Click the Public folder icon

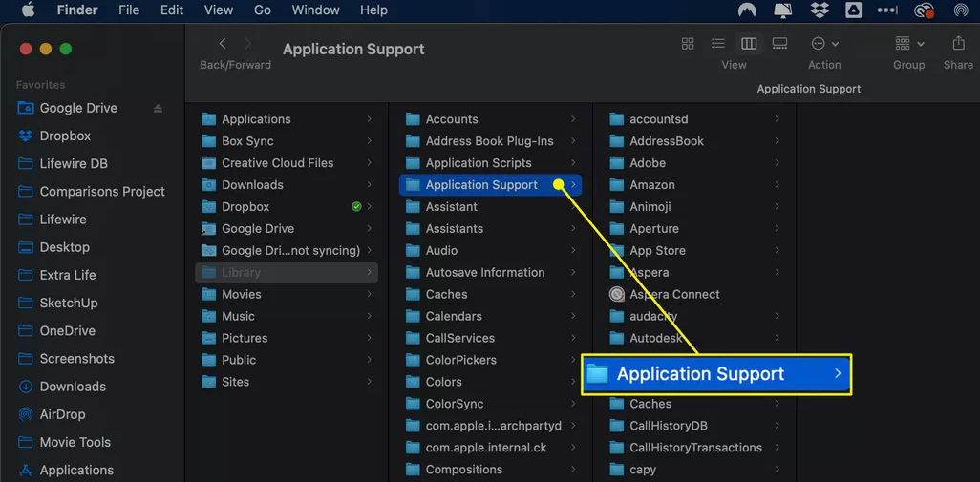tap(209, 360)
